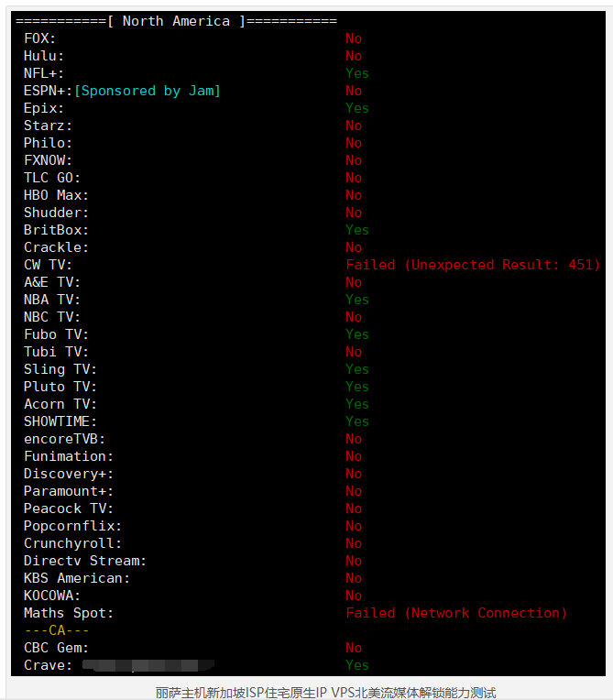Click the NBA TV row label
Image resolution: width=613 pixels, height=700 pixels.
[x=52, y=300]
